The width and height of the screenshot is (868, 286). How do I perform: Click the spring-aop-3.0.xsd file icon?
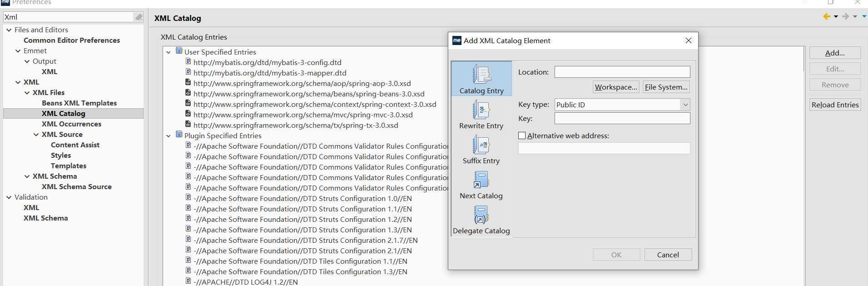click(188, 82)
